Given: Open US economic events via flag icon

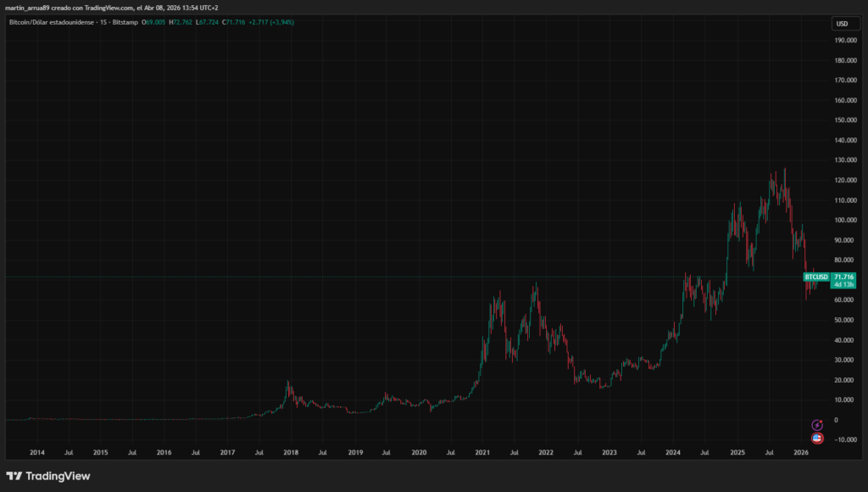Looking at the screenshot, I should tap(815, 438).
